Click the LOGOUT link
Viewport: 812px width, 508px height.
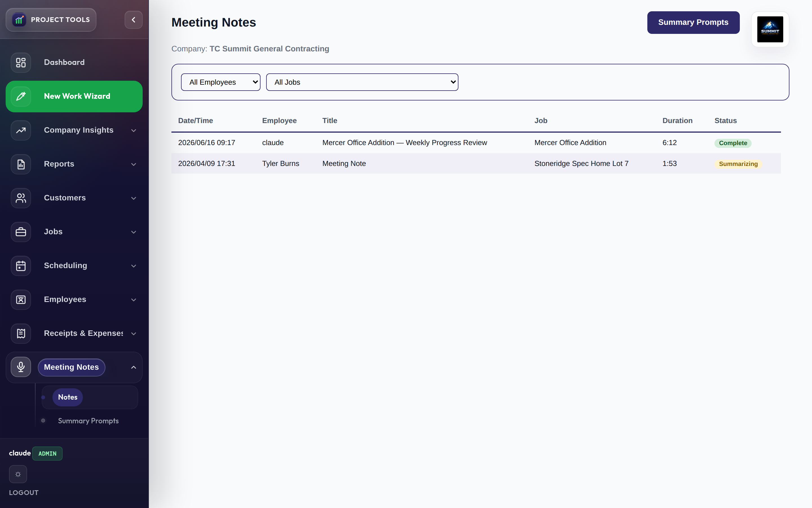pyautogui.click(x=24, y=492)
